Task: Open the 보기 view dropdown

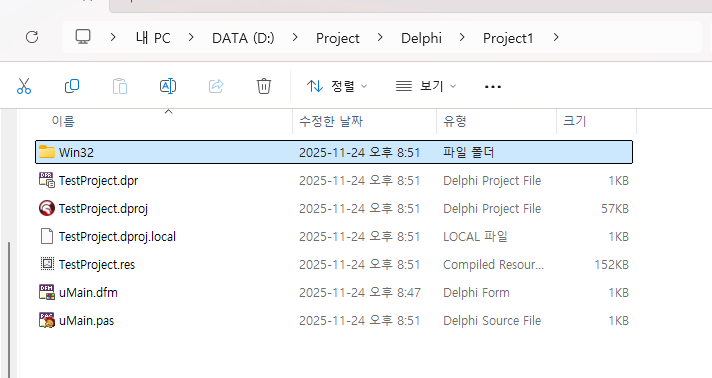Action: 426,86
